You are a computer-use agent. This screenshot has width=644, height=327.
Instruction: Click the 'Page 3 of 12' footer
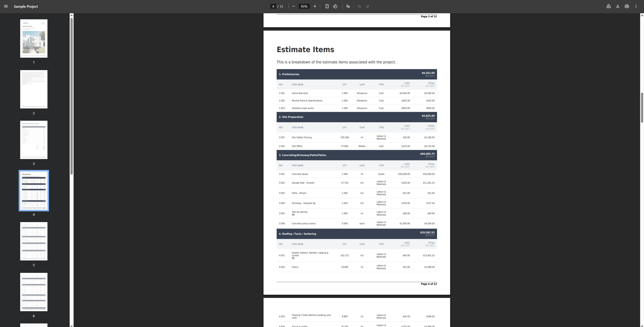pyautogui.click(x=429, y=16)
